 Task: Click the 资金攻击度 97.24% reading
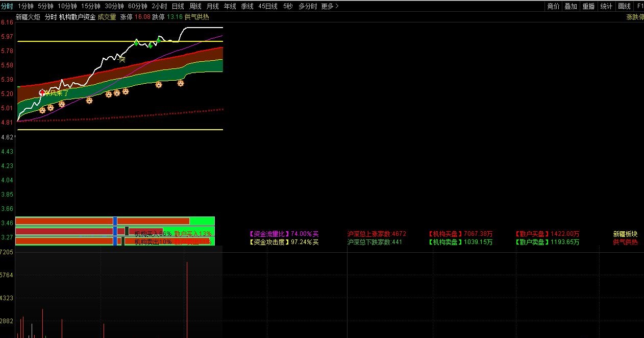(x=284, y=242)
